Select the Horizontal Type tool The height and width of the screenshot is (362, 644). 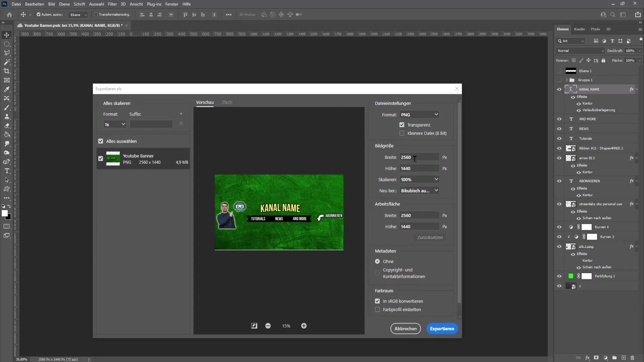coord(7,171)
